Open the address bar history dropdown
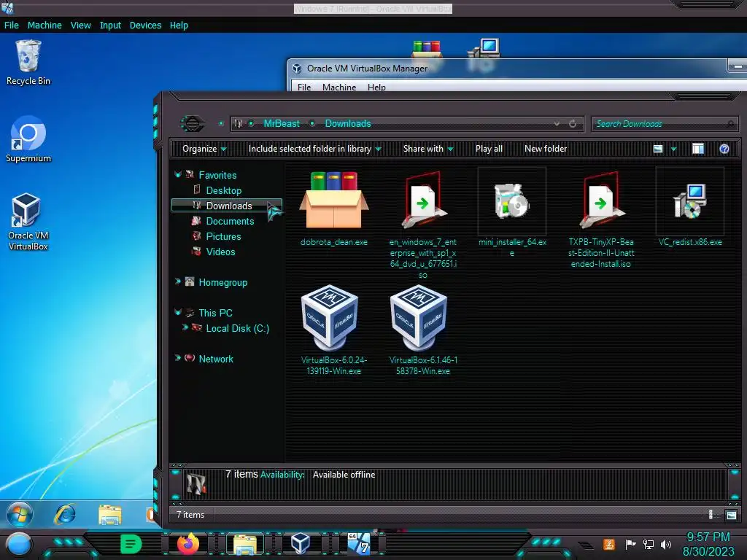 [557, 124]
